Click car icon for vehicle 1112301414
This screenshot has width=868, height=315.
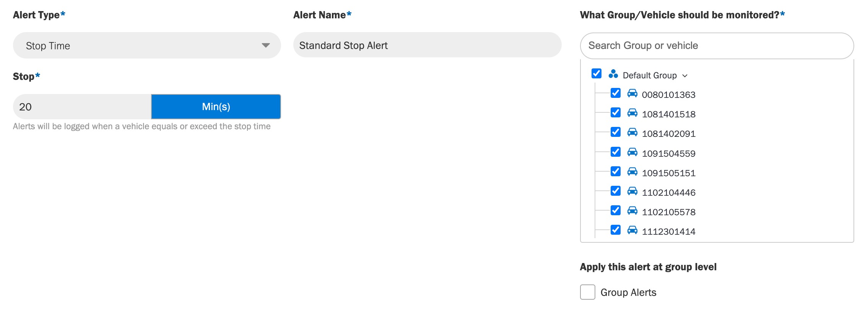tap(632, 230)
